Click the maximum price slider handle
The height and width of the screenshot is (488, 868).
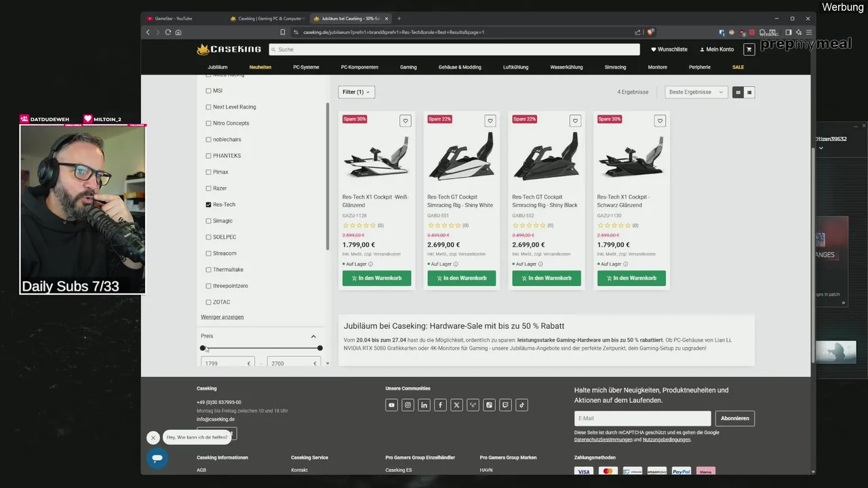coord(320,348)
